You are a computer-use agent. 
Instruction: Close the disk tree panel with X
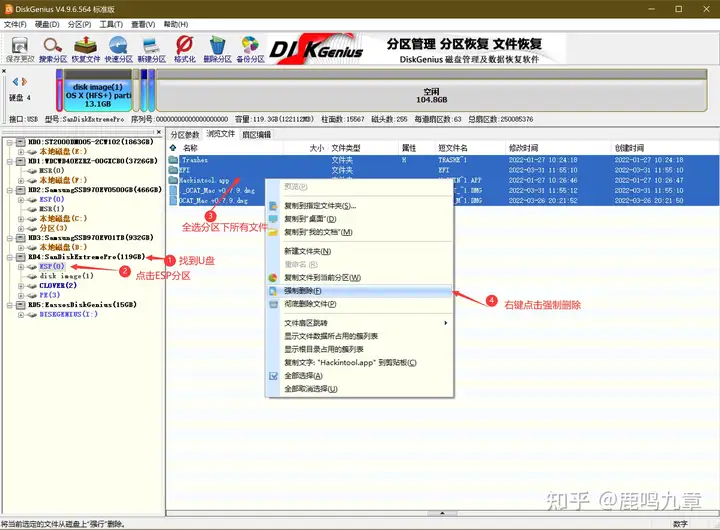tap(159, 132)
